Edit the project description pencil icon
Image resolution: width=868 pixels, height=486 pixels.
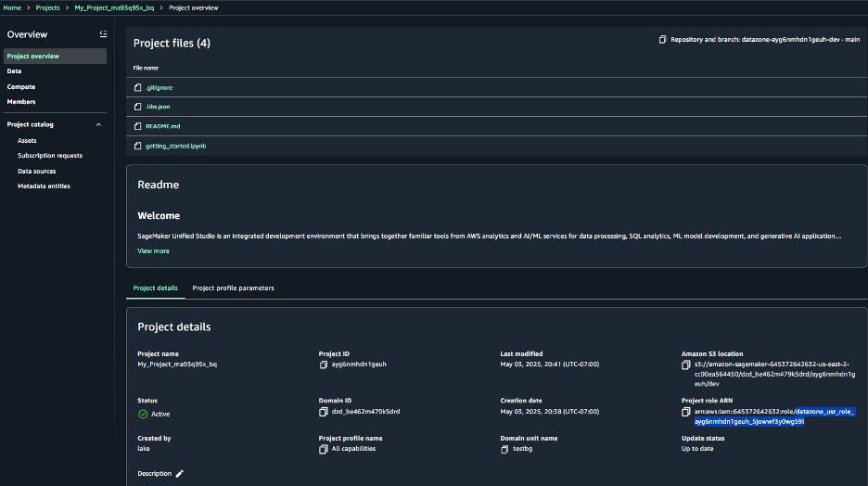pyautogui.click(x=180, y=474)
